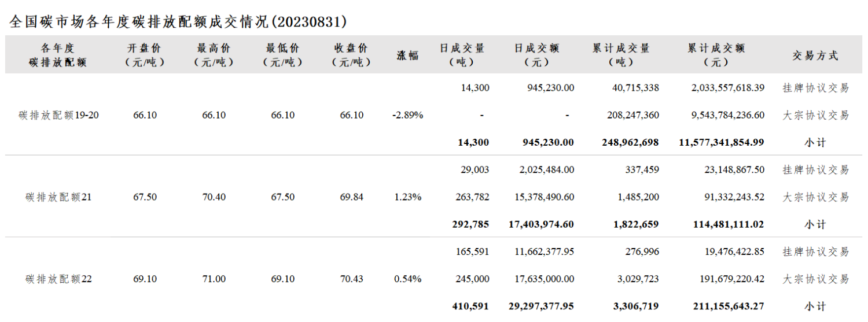Select the 交易方式 column header
This screenshot has height=322, width=868.
coord(815,55)
